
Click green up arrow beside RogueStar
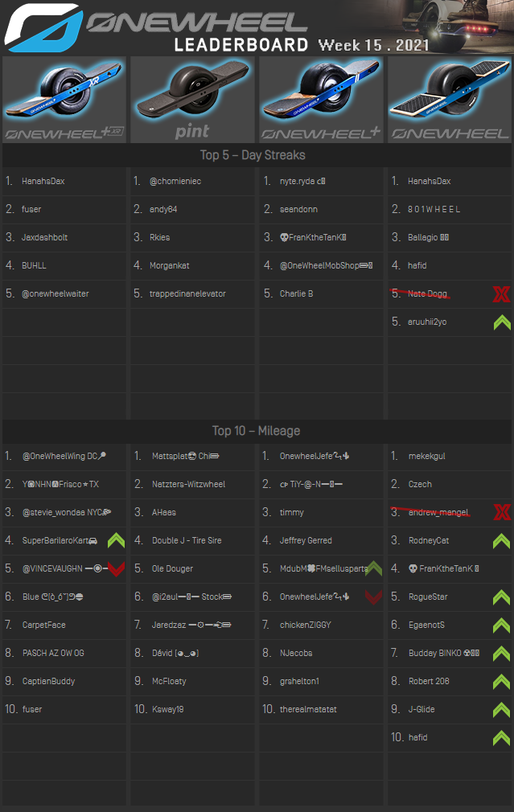501,597
